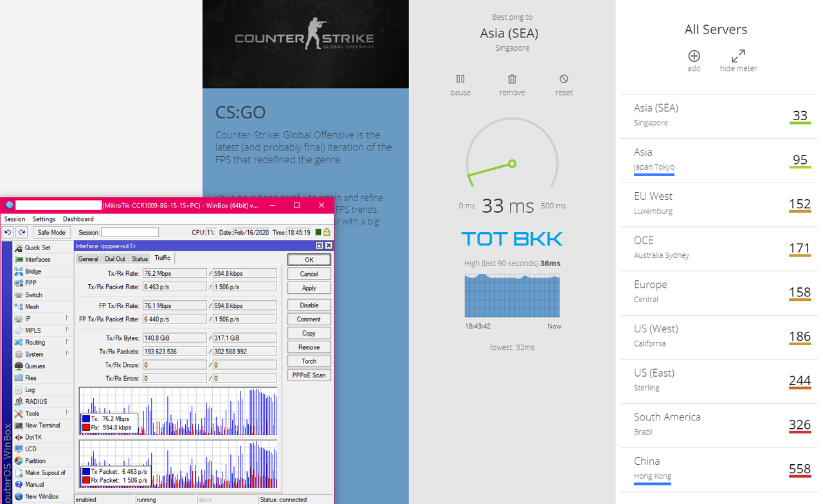Open the Log viewer
The height and width of the screenshot is (504, 823).
click(30, 390)
